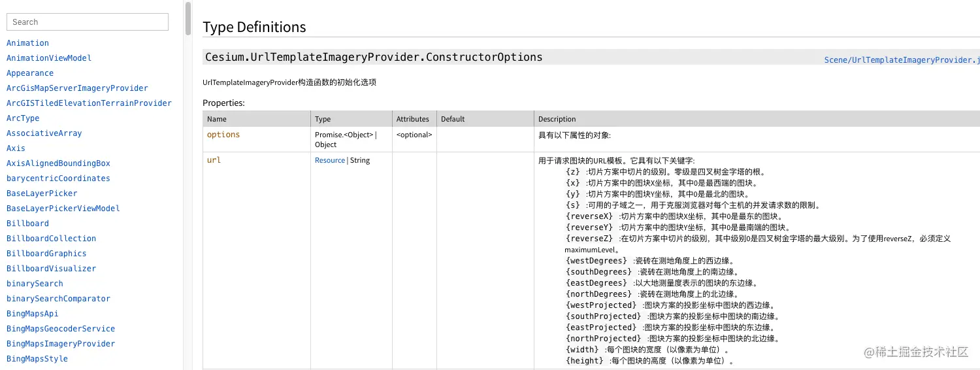Click the {reverseZ} keyword text
The image size is (980, 370).
(x=589, y=239)
